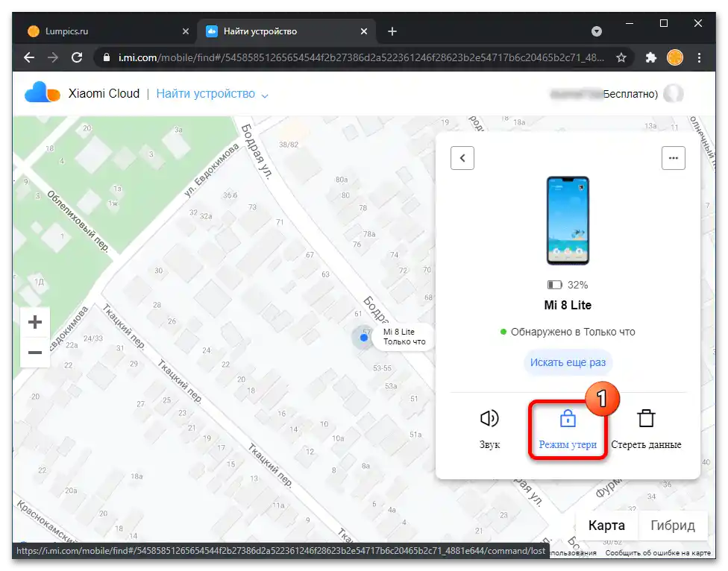The width and height of the screenshot is (728, 571).
Task: Zoom out the map with minus button
Action: [35, 353]
